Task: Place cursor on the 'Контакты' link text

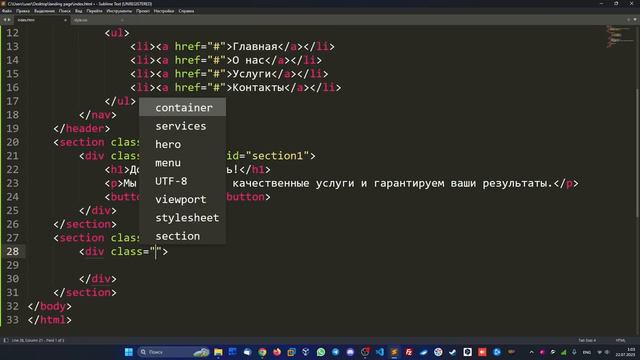Action: (258, 87)
